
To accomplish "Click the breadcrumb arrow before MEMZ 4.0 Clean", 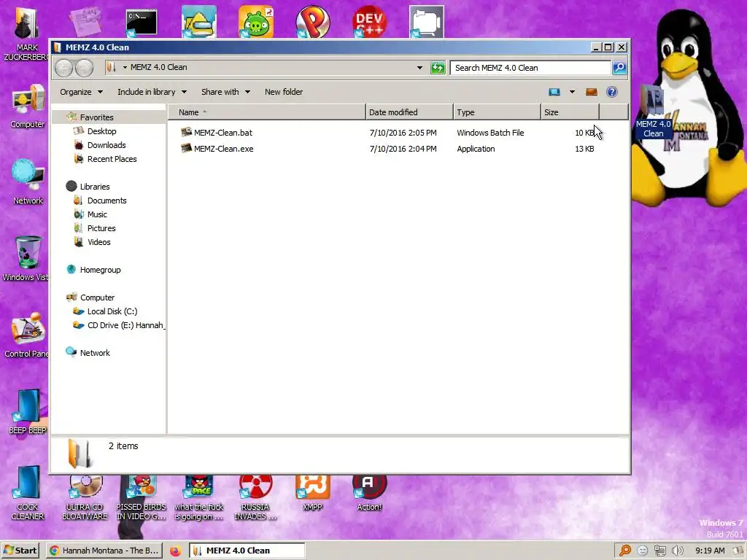I will click(125, 68).
